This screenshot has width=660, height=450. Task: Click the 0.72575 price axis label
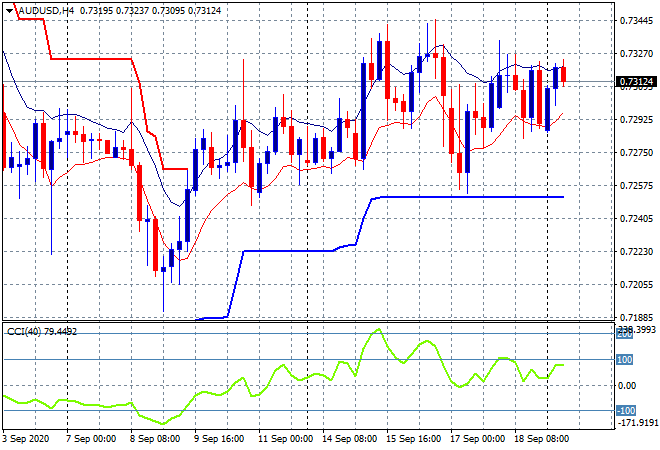point(636,185)
